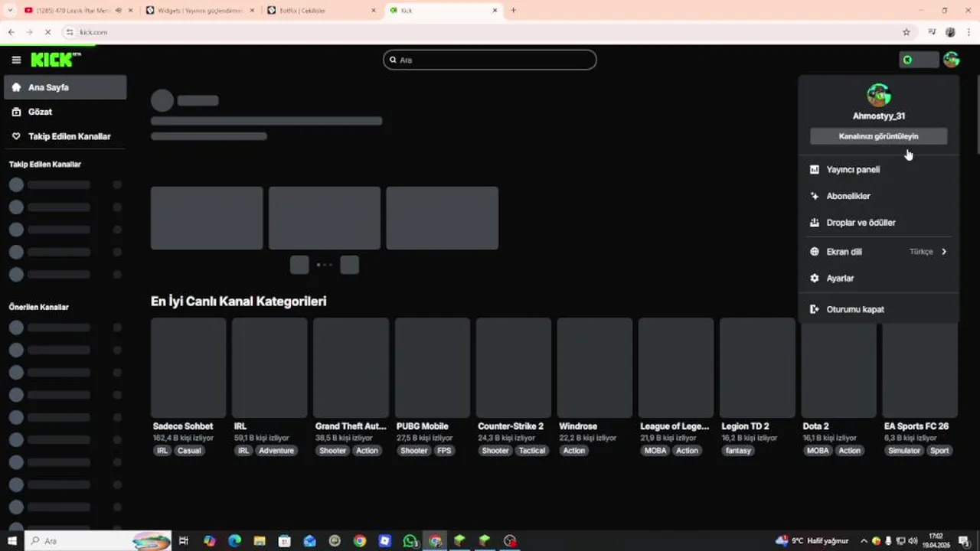Open the Counter-Strike 2 category
Image resolution: width=980 pixels, height=551 pixels.
click(514, 368)
